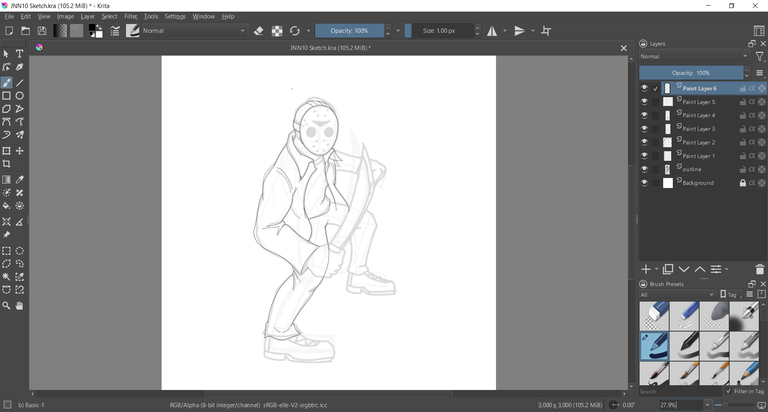This screenshot has width=768, height=412.
Task: Select the Rectangle shape tool
Action: click(x=6, y=96)
